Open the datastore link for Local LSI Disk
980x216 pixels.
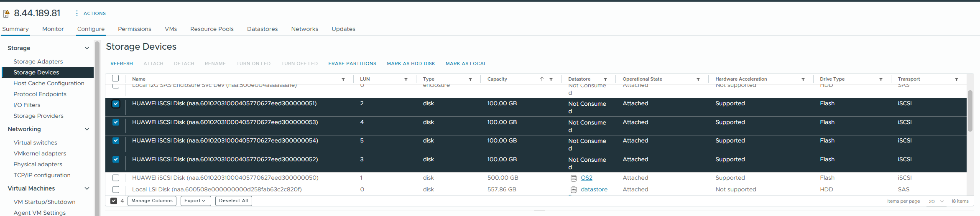pos(594,190)
